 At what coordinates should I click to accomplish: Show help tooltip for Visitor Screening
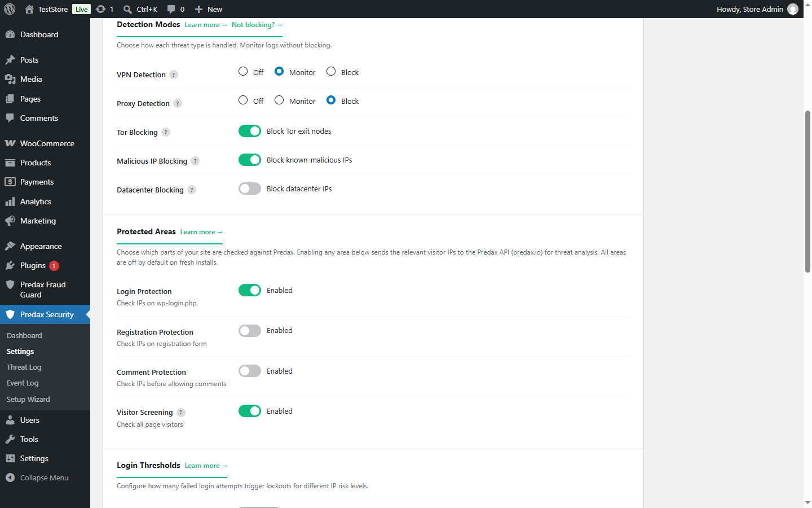[x=181, y=413]
